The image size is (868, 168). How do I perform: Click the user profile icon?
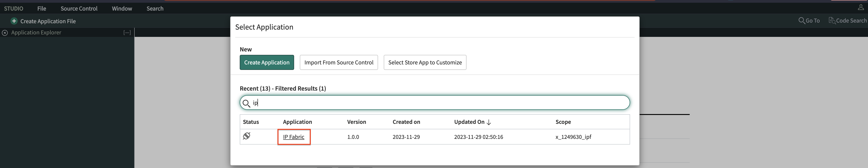coord(860,8)
